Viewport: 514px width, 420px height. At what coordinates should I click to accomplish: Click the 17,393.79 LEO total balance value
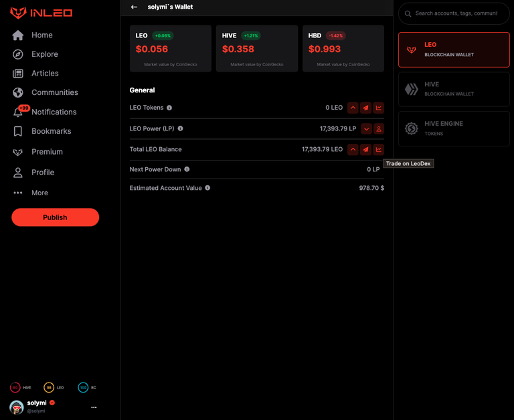point(322,149)
